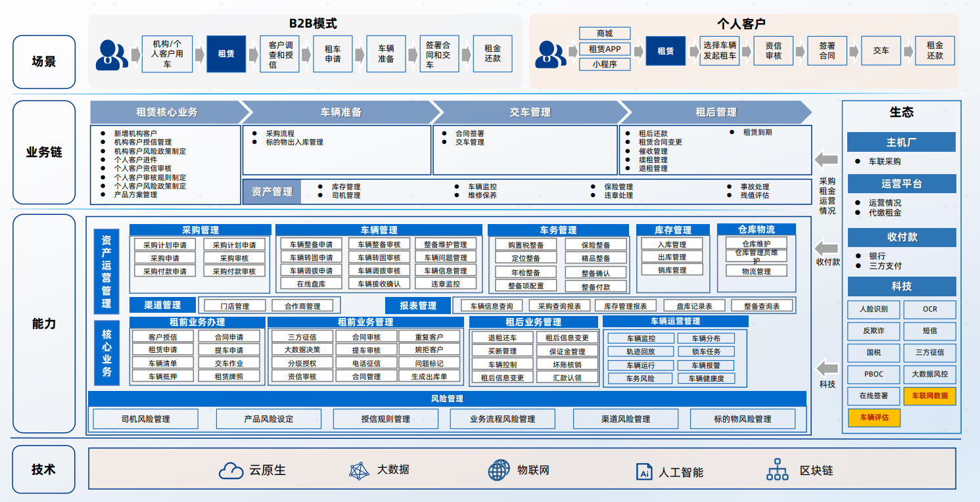This screenshot has height=502, width=980.
Task: Click the 选择车辆发起租车 step
Action: (720, 51)
